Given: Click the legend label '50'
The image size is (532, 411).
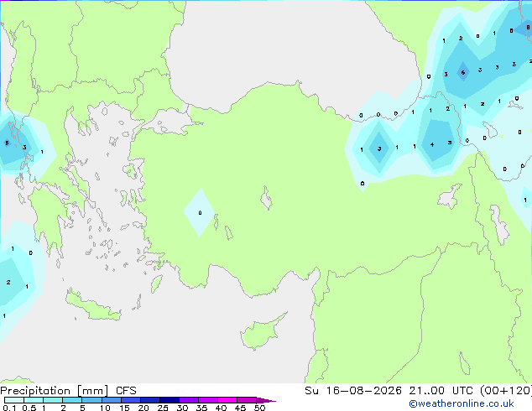Looking at the screenshot, I should pos(259,408).
